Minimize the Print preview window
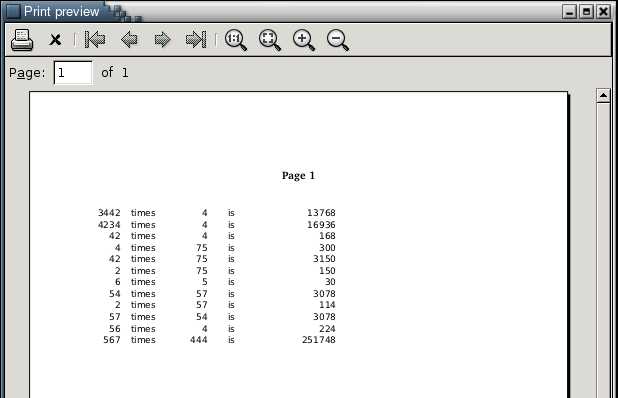 coord(569,11)
